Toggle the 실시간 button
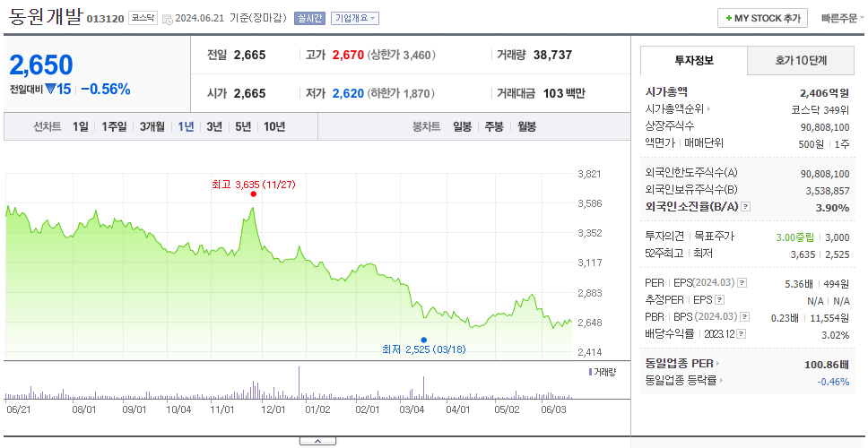The height and width of the screenshot is (448, 868). click(310, 18)
